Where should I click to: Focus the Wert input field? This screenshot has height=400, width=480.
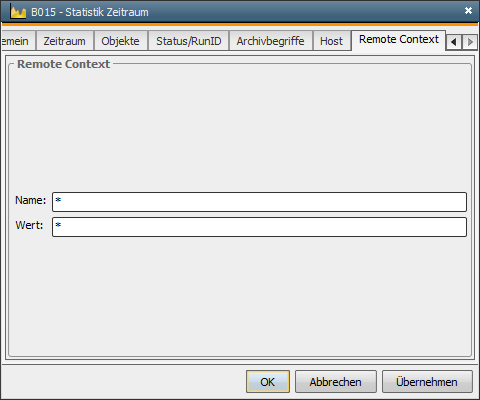[259, 227]
